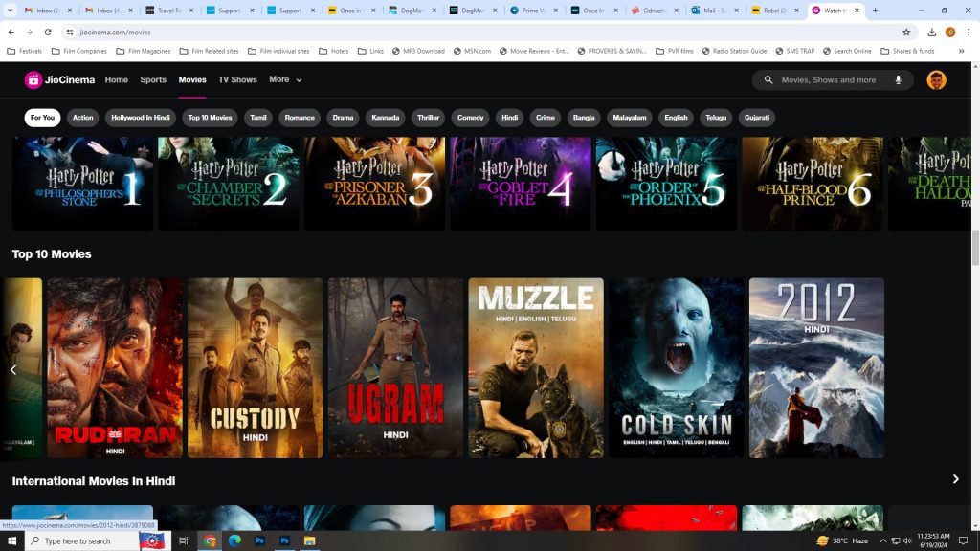
Task: Open Harry Potter Philosopher's Stone poster
Action: [82, 184]
